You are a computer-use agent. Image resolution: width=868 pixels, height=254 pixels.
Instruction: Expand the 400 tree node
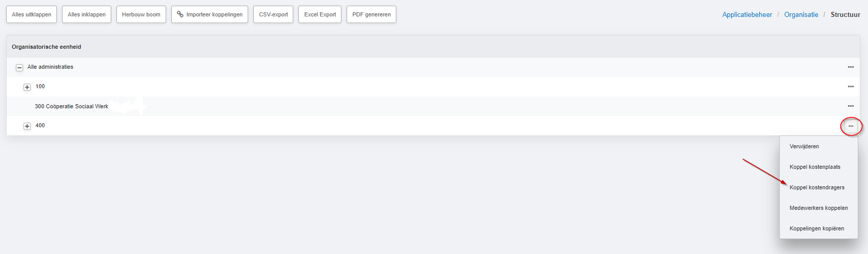click(x=27, y=126)
